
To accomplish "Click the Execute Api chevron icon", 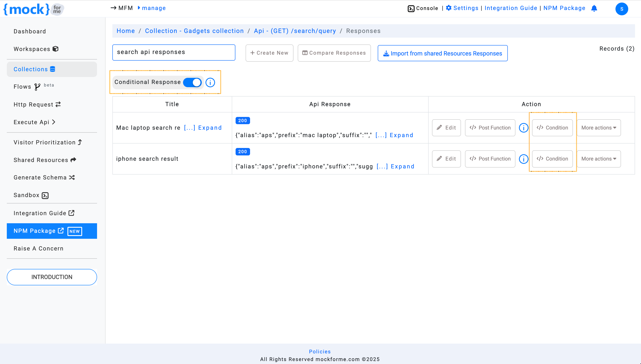I will pyautogui.click(x=54, y=122).
